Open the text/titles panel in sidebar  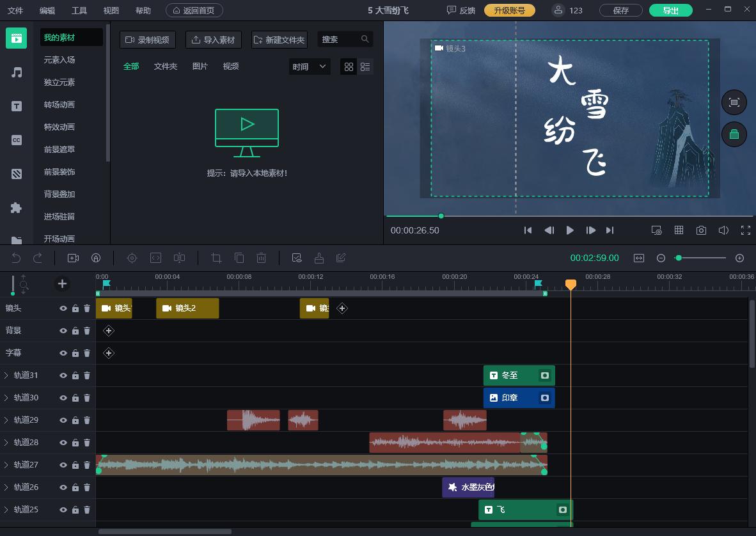[x=16, y=106]
